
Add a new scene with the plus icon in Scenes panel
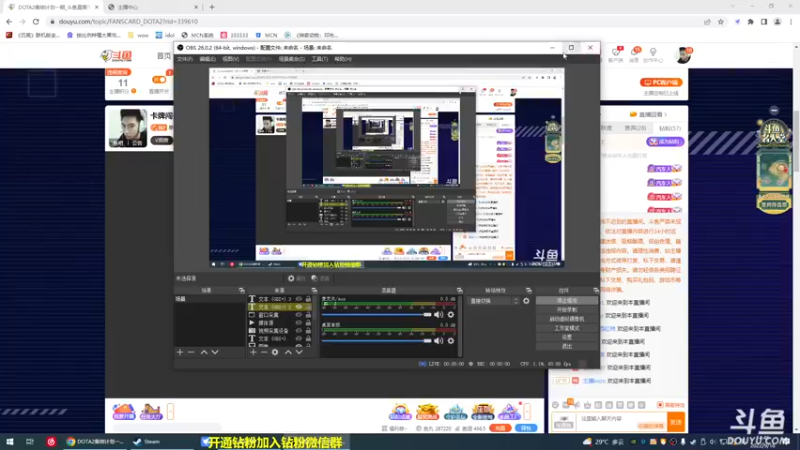pyautogui.click(x=180, y=352)
